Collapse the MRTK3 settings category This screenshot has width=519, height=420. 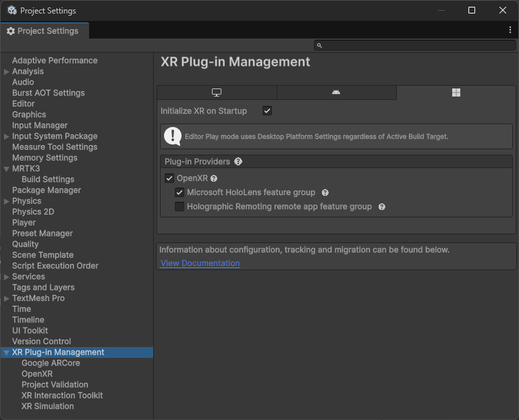pyautogui.click(x=7, y=169)
